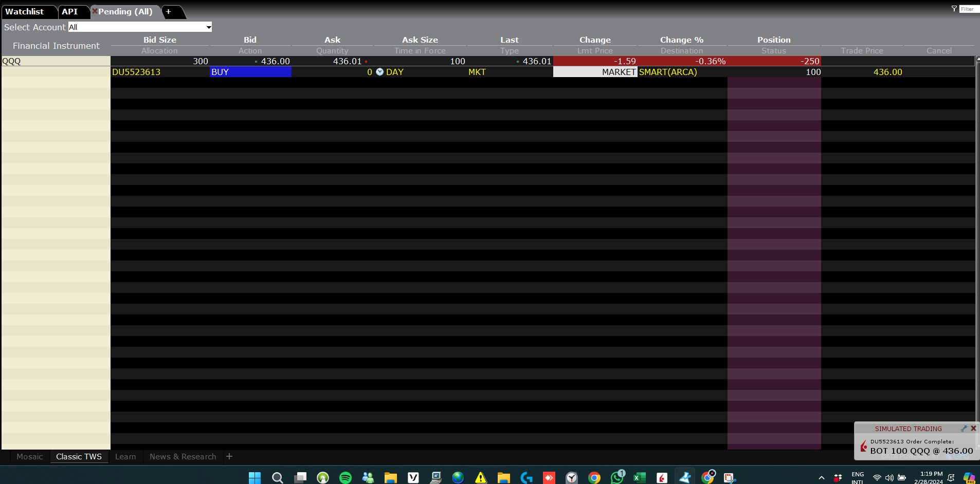Click the blue BUY action cell

[x=250, y=72]
